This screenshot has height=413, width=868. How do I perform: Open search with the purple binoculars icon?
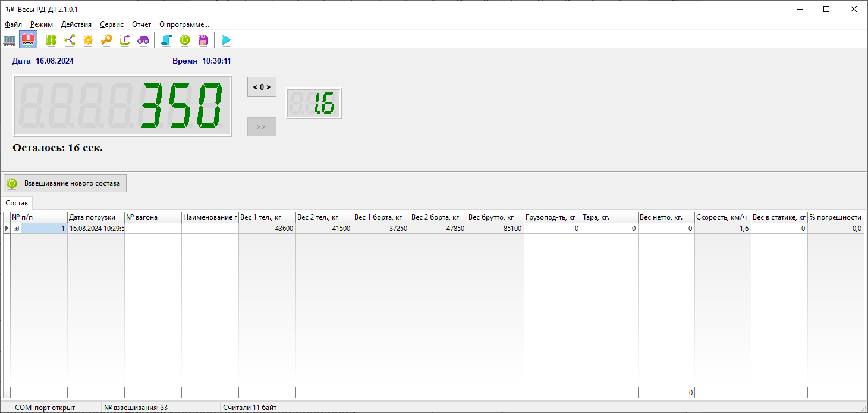(143, 40)
